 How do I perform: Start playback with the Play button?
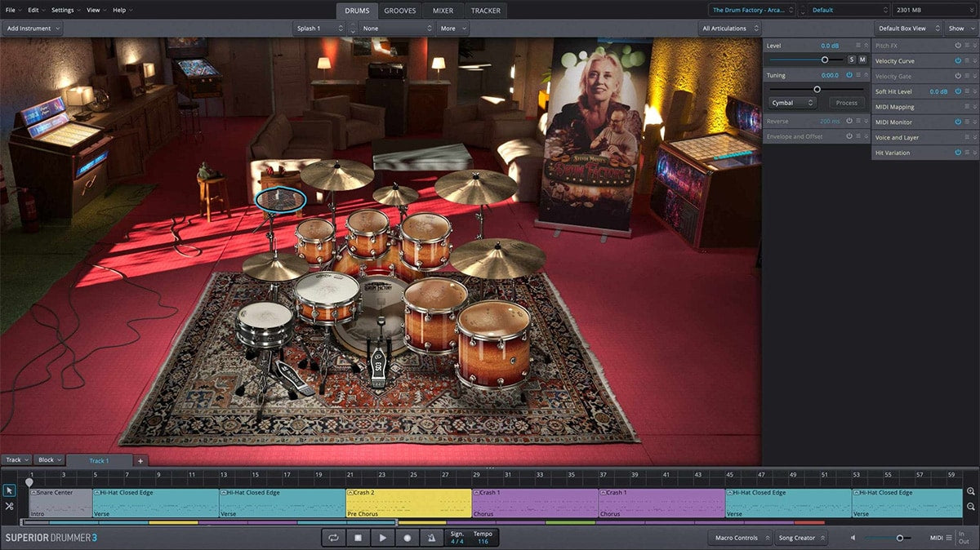pyautogui.click(x=382, y=538)
